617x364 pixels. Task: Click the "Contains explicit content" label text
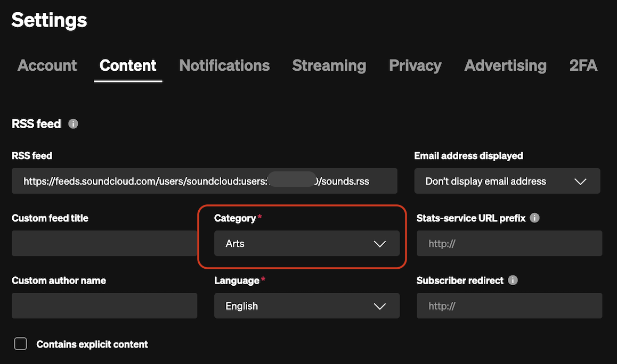click(x=92, y=344)
